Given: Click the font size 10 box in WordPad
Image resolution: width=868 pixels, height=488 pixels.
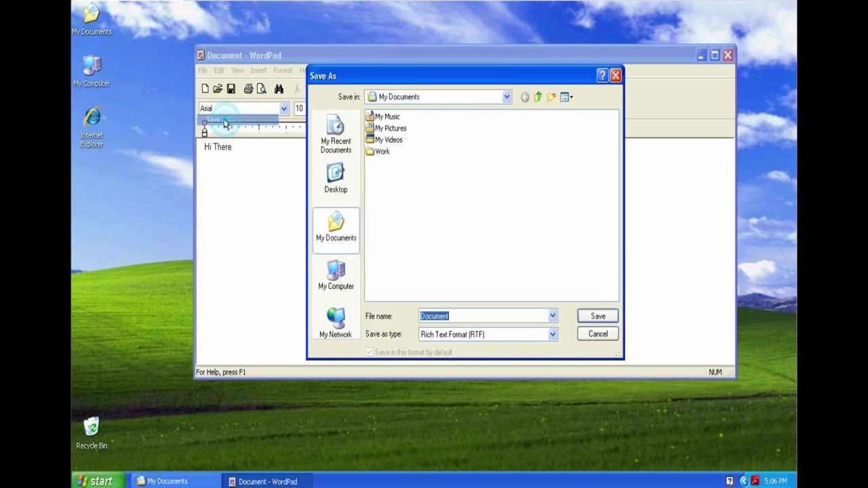Looking at the screenshot, I should pos(299,108).
